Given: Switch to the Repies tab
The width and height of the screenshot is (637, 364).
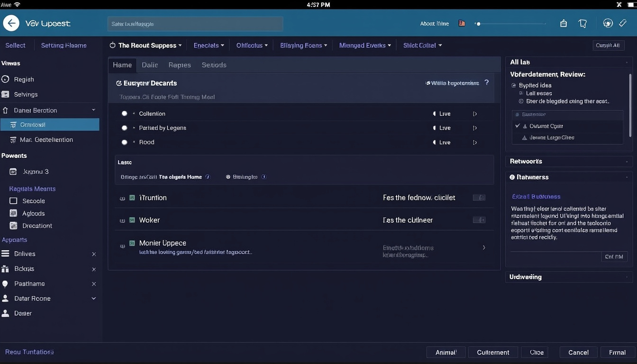Looking at the screenshot, I should [180, 65].
